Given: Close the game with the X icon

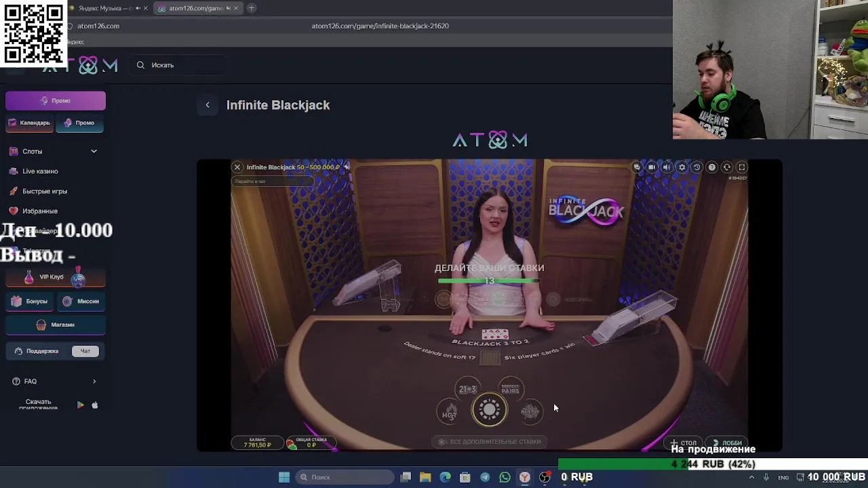Looking at the screenshot, I should coord(237,167).
